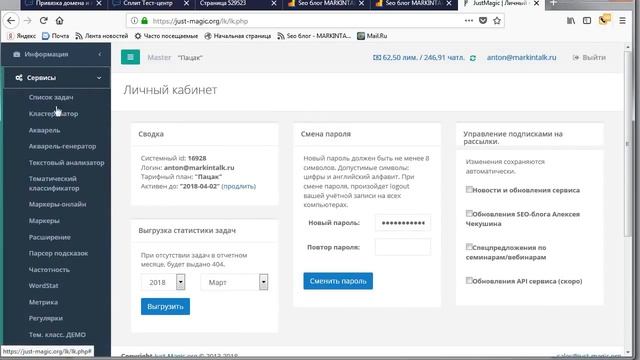Image resolution: width=640 pixels, height=360 pixels.
Task: Close the Страница 529523 tab
Action: point(274,3)
